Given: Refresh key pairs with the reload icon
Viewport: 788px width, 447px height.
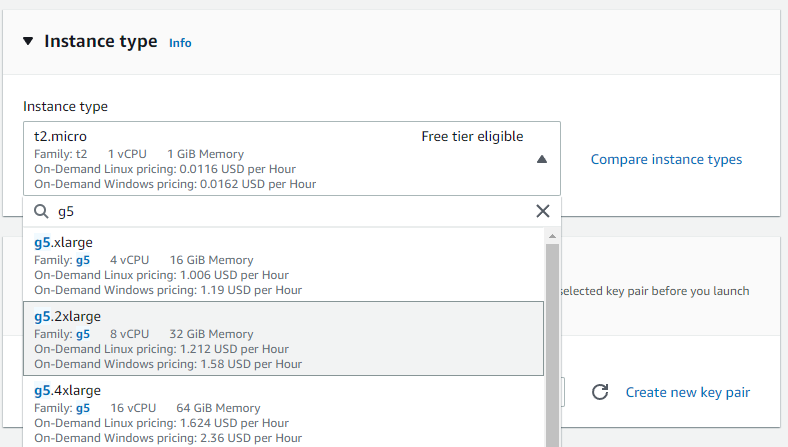Looking at the screenshot, I should tap(600, 392).
